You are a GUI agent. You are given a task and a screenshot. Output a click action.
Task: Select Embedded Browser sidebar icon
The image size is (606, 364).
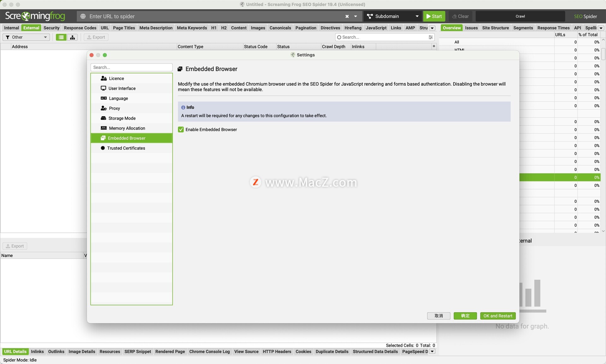click(x=103, y=138)
